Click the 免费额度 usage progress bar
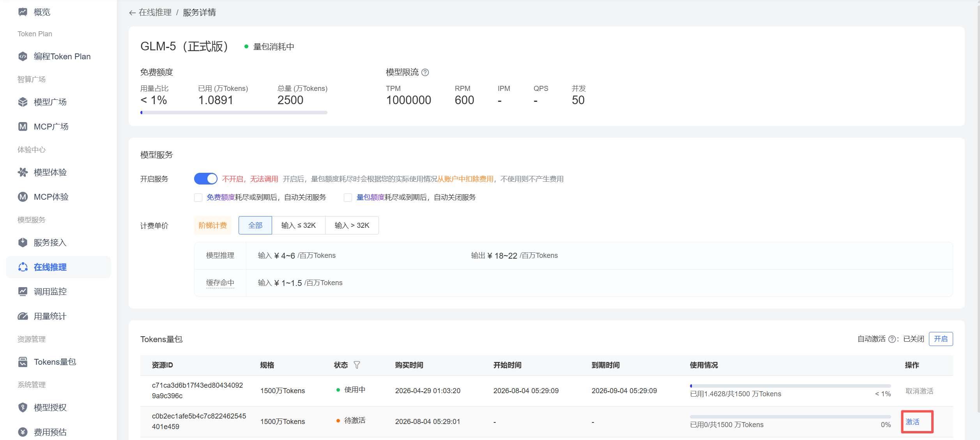This screenshot has width=980, height=440. pyautogui.click(x=234, y=113)
